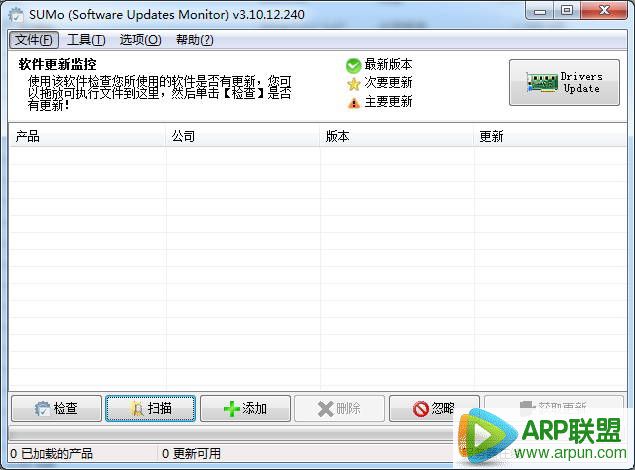Open the 工具(T) menu
The width and height of the screenshot is (635, 470).
(x=86, y=40)
